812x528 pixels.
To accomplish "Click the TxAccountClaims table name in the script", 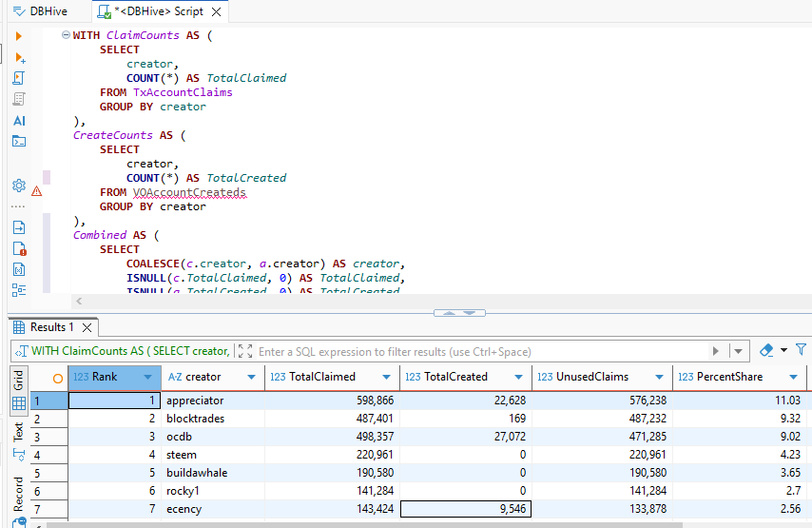I will [x=183, y=92].
